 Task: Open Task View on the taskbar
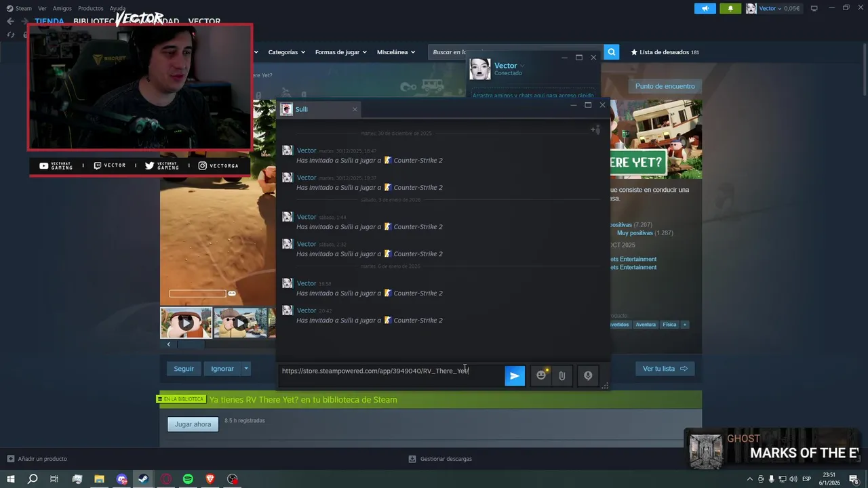coord(54,479)
